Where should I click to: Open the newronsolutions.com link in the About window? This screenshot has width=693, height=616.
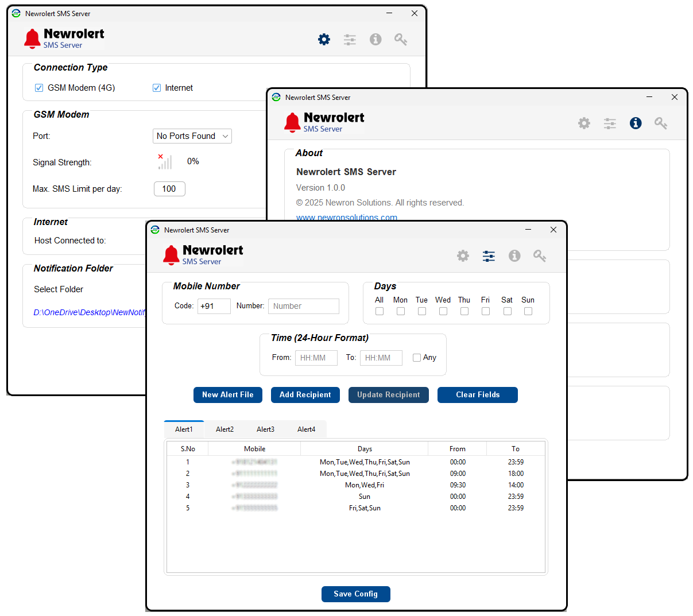pos(347,218)
